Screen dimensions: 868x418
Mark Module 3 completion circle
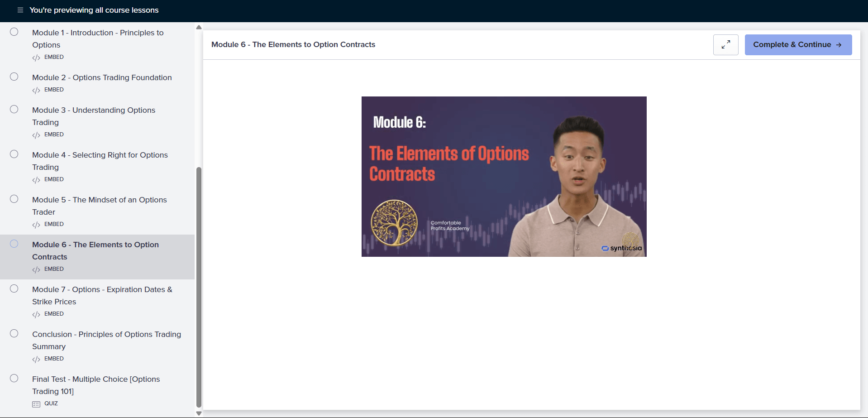tap(14, 109)
